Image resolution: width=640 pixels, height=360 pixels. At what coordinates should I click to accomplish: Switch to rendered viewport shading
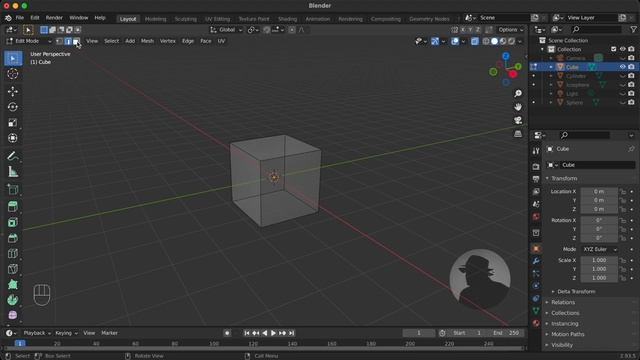pos(511,41)
